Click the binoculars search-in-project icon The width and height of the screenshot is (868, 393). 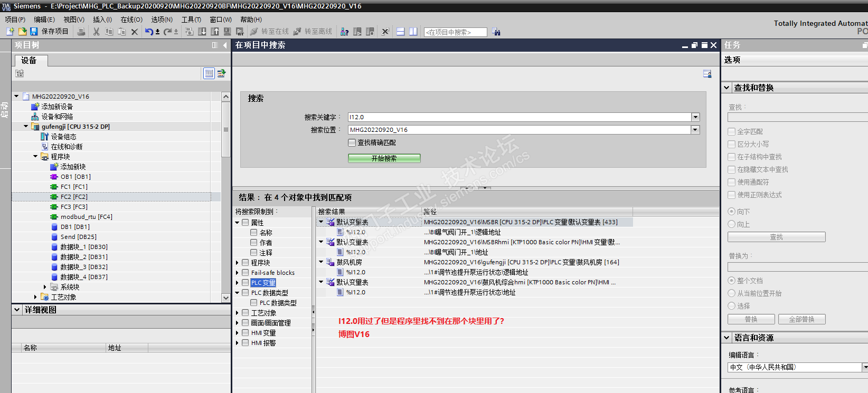tap(496, 32)
